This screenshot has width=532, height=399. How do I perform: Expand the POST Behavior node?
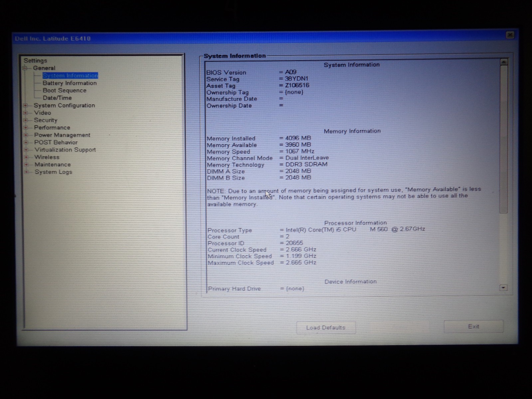(26, 142)
